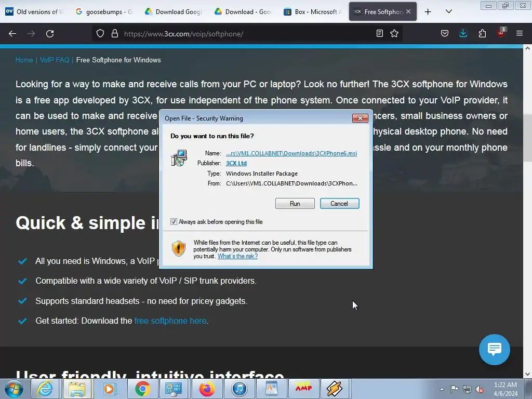
Task: Click the installer package icon in dialog
Action: tap(179, 158)
